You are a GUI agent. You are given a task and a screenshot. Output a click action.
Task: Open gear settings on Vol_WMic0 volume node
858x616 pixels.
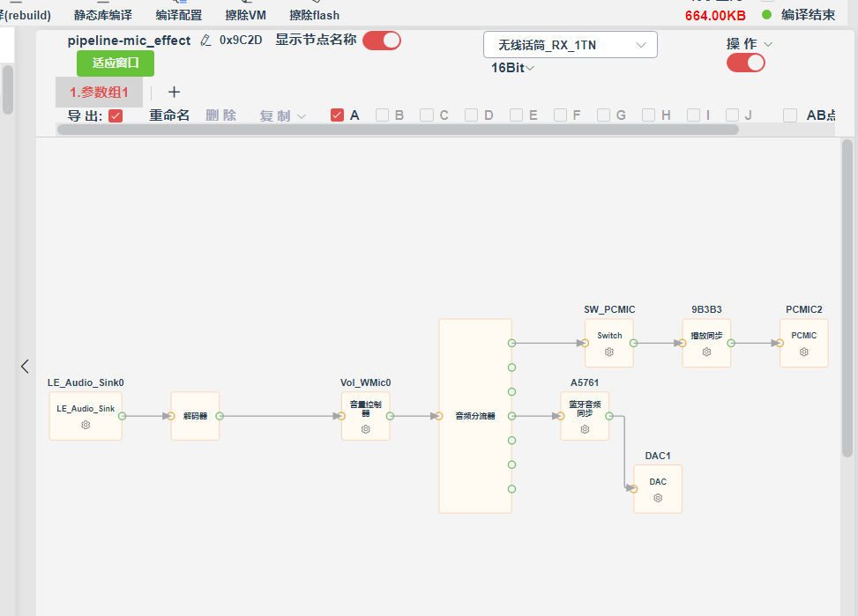[x=366, y=429]
